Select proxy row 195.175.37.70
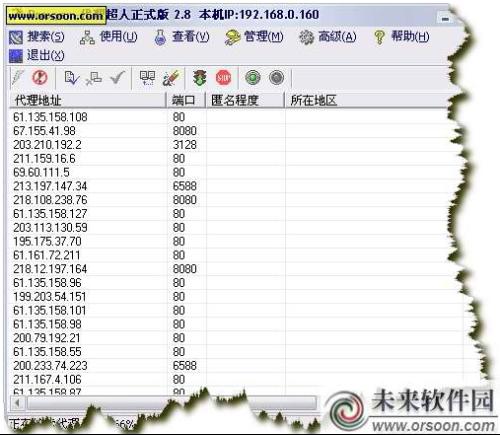Image resolution: width=500 pixels, height=435 pixels. pos(230,241)
